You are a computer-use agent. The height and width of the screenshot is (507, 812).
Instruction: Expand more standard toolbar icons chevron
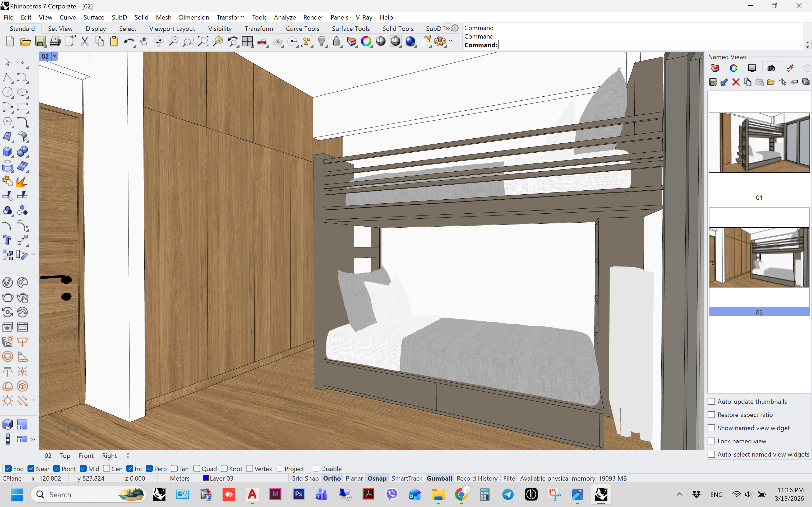tap(451, 41)
